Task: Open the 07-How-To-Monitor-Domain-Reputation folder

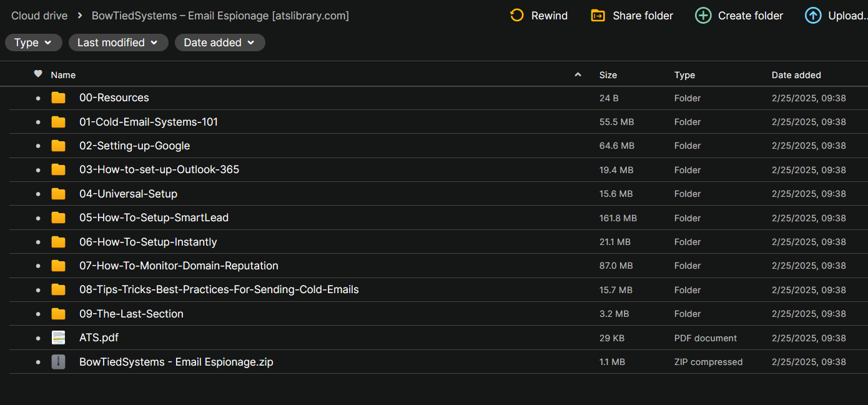Action: click(x=179, y=266)
